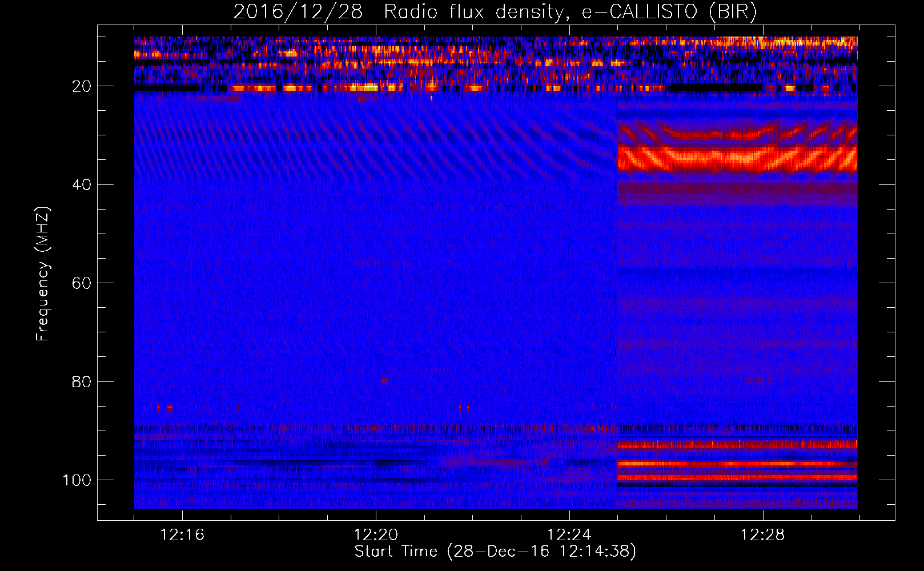Click the 12:16 time tick label
Screen dimensions: 924x571
[182, 535]
